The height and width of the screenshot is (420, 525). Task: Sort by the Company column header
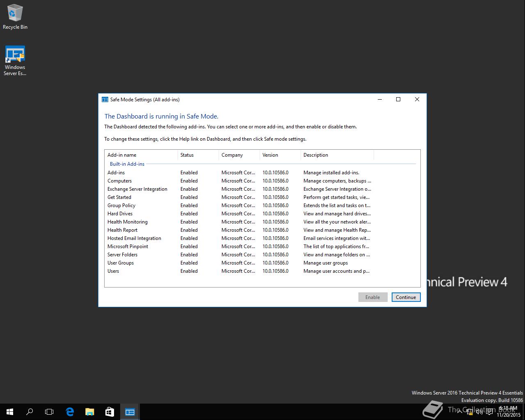240,155
